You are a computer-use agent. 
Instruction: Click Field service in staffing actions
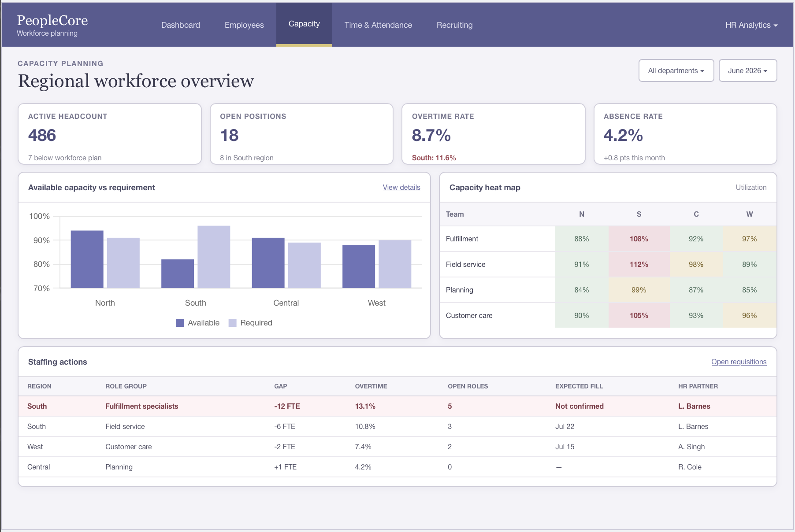[125, 426]
